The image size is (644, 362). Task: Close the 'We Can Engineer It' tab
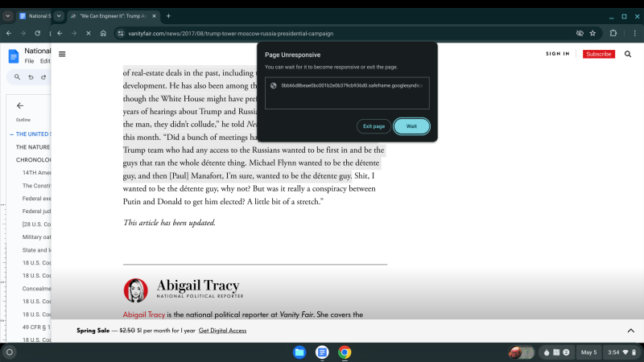point(154,16)
